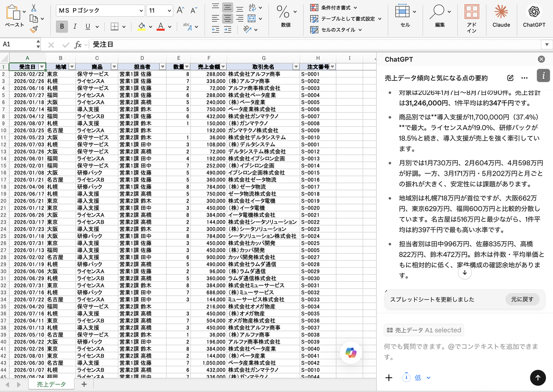
Task: Jump to chat bottom with down-arrow button
Action: pos(465,272)
